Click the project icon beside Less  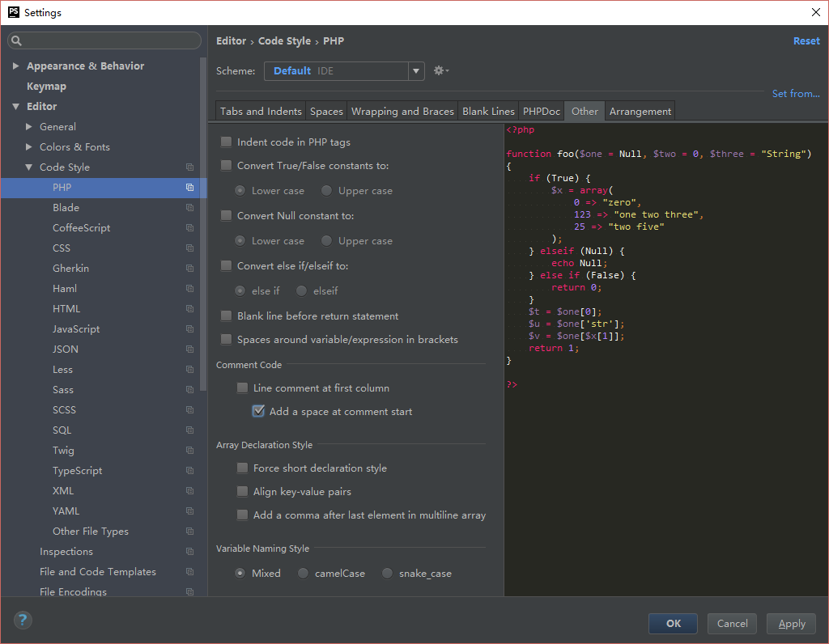pyautogui.click(x=189, y=369)
